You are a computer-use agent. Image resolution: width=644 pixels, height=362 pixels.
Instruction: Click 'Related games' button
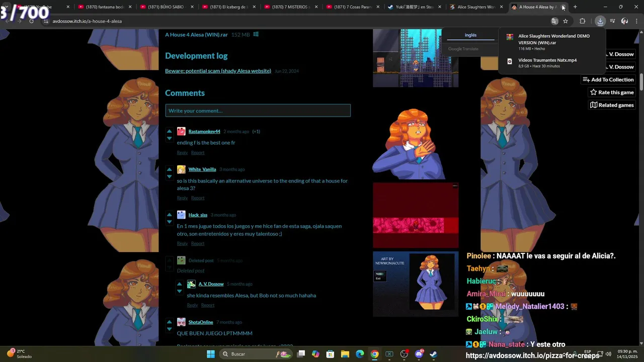click(x=612, y=105)
